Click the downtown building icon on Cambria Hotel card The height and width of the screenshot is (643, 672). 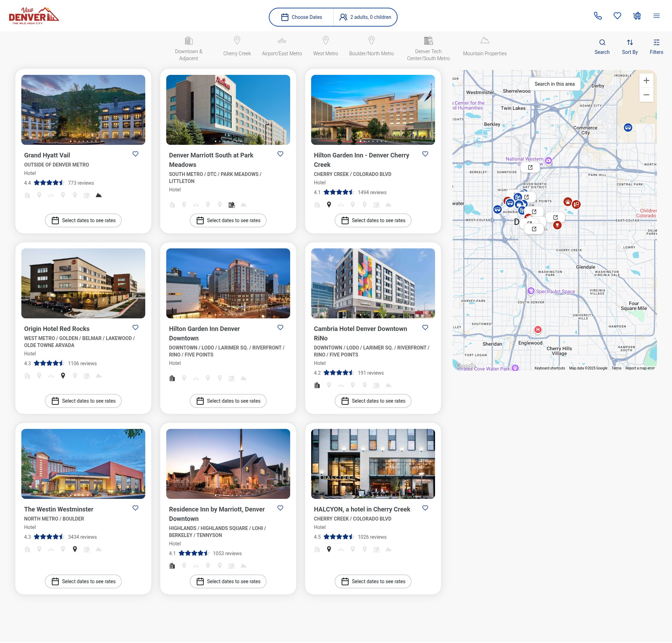[317, 385]
